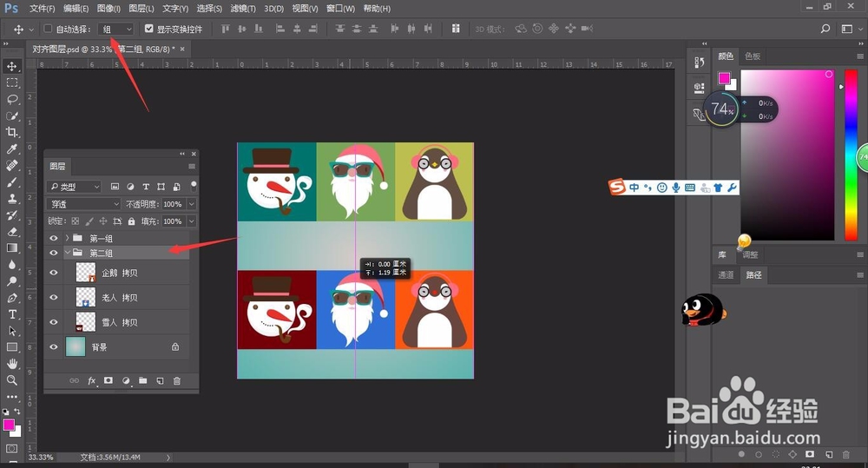Open the 穿透 blend mode dropdown

click(83, 204)
